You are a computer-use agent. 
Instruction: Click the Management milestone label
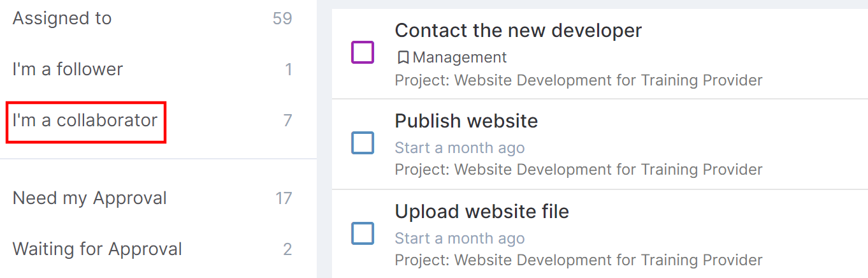click(459, 57)
